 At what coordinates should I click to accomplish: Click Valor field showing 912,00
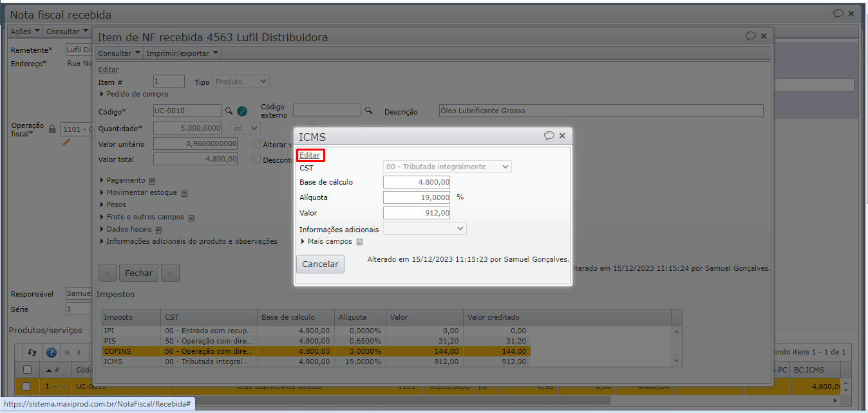coord(417,213)
